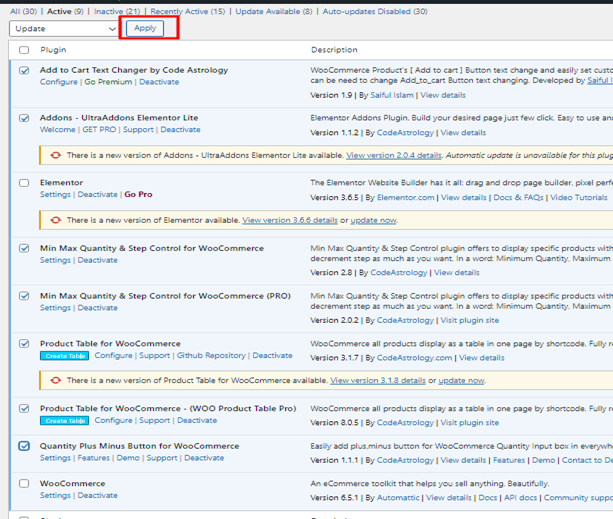
Task: Click Create Table button under WOO Product Table Pro
Action: [x=65, y=421]
